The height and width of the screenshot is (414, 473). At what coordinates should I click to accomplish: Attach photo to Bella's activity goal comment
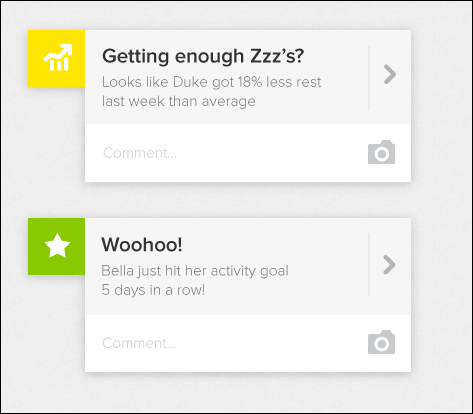381,342
